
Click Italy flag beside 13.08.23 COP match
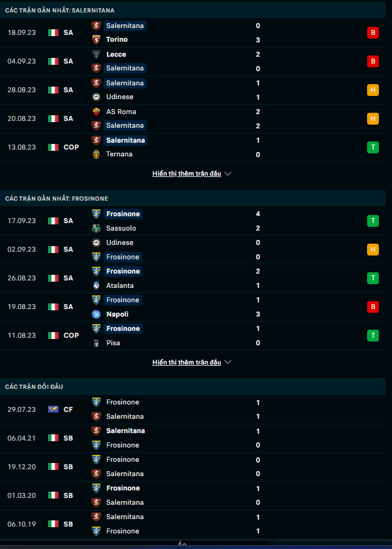click(x=53, y=147)
